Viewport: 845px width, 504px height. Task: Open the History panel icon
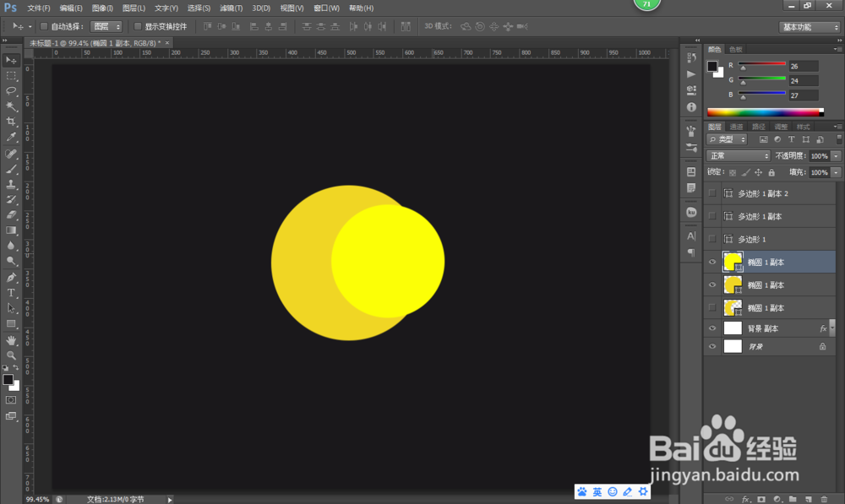[691, 57]
